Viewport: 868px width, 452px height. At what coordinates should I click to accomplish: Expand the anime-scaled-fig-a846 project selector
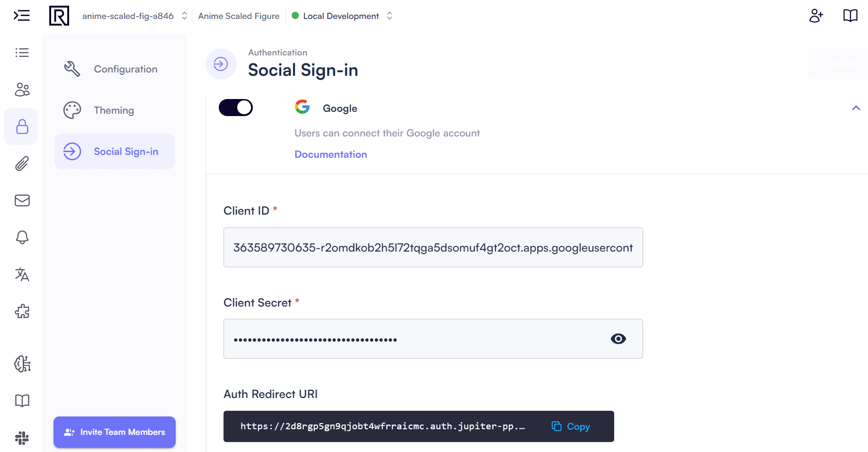tap(184, 16)
